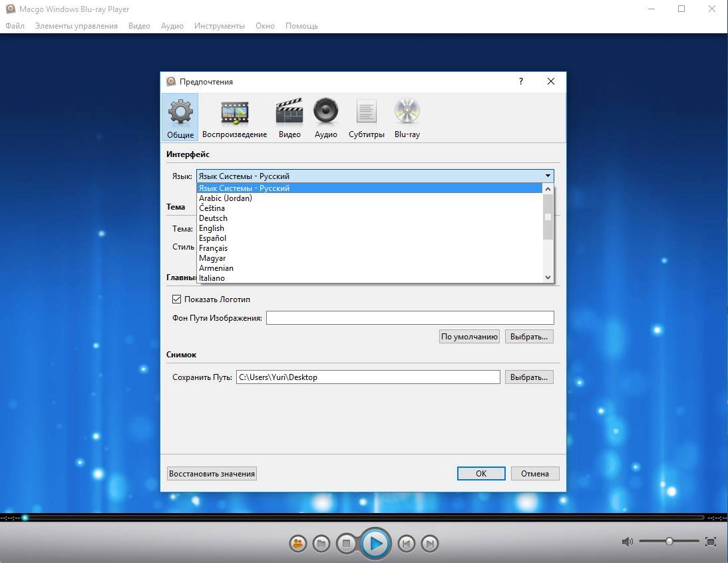
Task: Skip to the next chapter
Action: pyautogui.click(x=429, y=543)
